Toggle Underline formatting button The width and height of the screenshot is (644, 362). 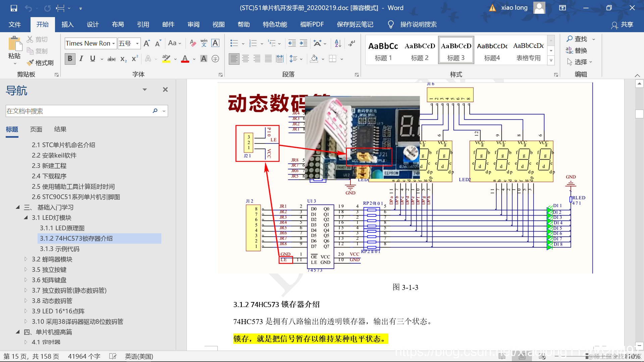[93, 59]
